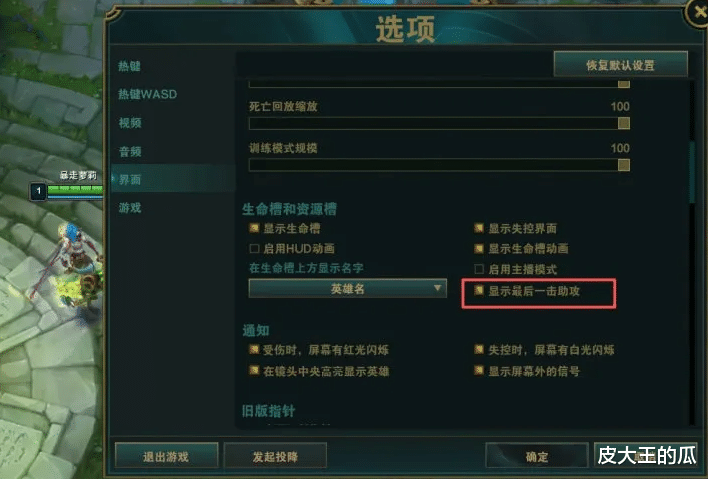This screenshot has width=708, height=479.
Task: Click the 死亡回放缩放 slider handle
Action: coord(624,123)
